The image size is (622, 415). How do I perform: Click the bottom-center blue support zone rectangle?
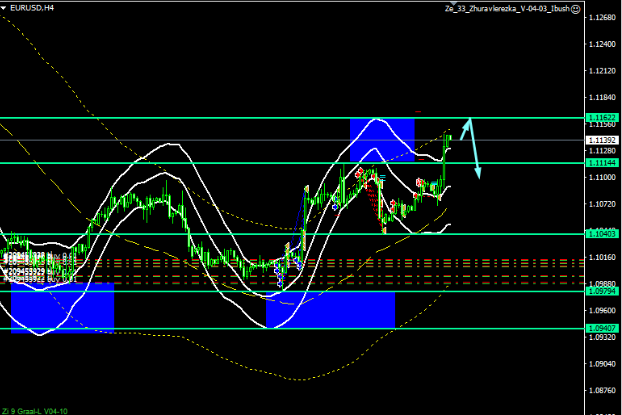[330, 309]
